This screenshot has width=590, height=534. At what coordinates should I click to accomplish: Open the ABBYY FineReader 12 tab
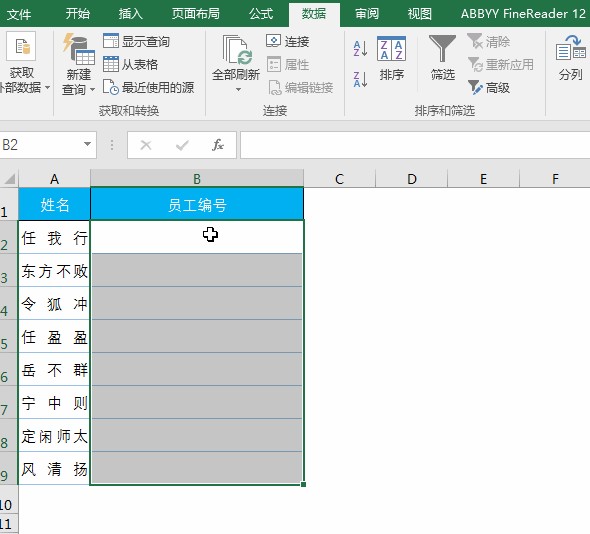[523, 14]
